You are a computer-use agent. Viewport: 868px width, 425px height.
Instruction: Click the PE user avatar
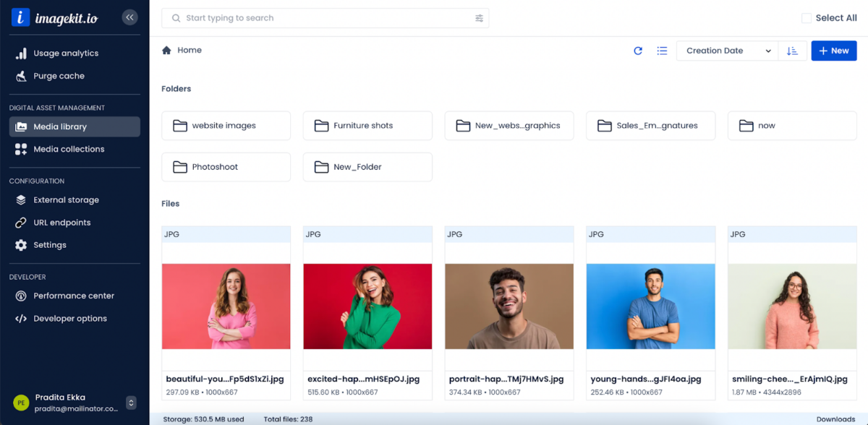pyautogui.click(x=21, y=403)
